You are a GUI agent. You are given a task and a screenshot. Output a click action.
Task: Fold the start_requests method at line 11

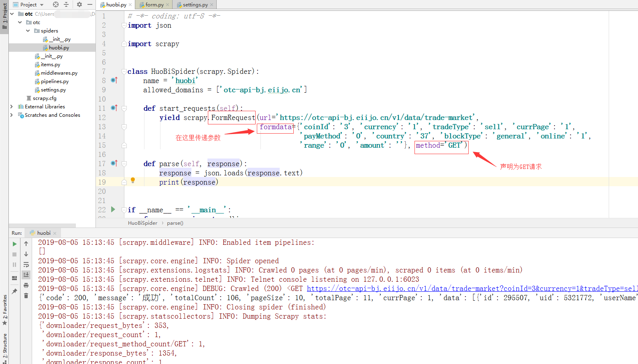click(x=124, y=108)
